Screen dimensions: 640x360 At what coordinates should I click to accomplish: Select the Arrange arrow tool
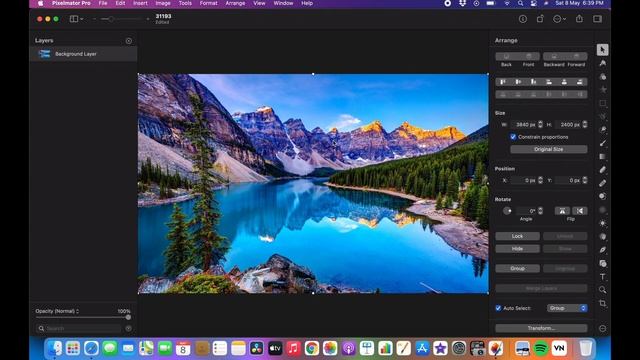pos(602,50)
